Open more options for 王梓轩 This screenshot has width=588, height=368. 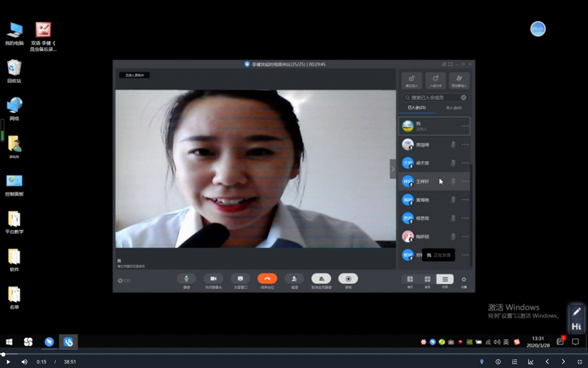pyautogui.click(x=465, y=181)
